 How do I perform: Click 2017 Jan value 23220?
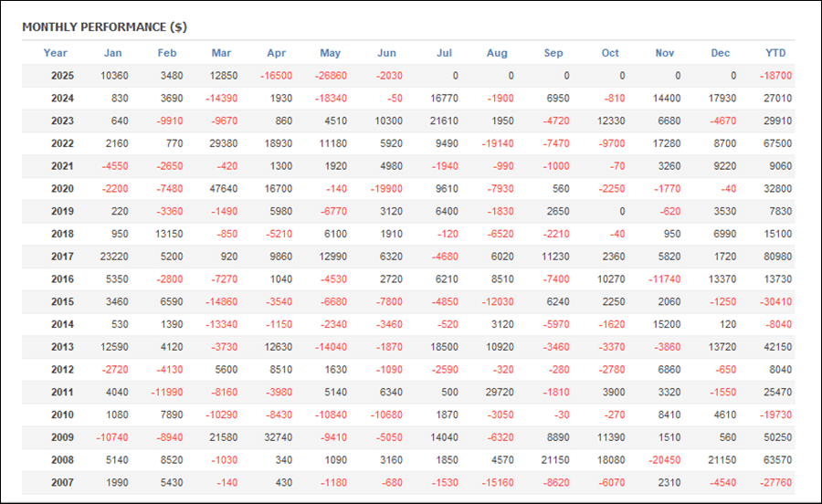(114, 257)
